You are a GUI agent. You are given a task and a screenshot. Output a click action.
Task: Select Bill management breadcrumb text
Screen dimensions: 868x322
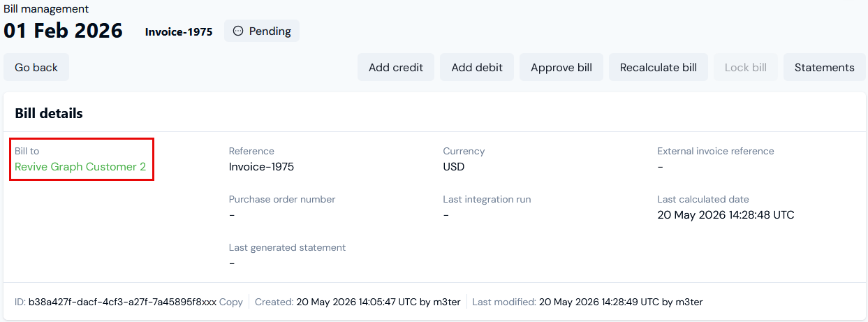pos(46,9)
